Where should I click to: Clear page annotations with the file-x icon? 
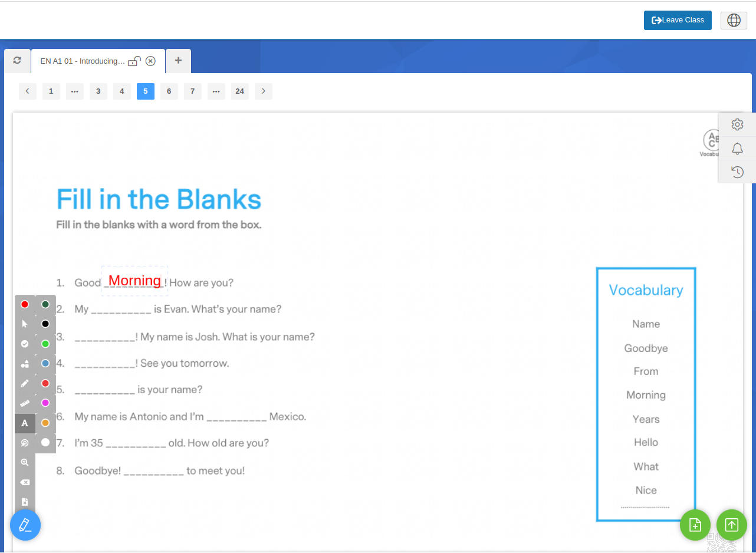(x=25, y=502)
